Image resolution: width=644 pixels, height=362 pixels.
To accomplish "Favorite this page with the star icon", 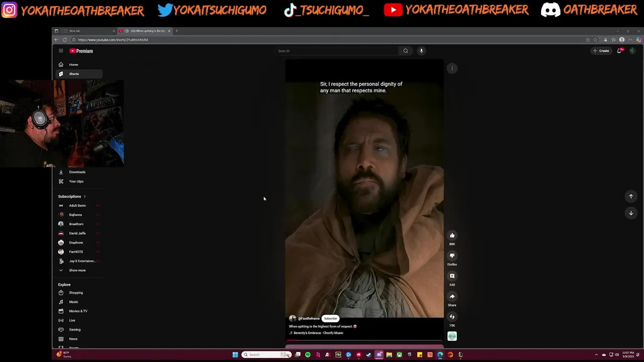I will point(596,40).
